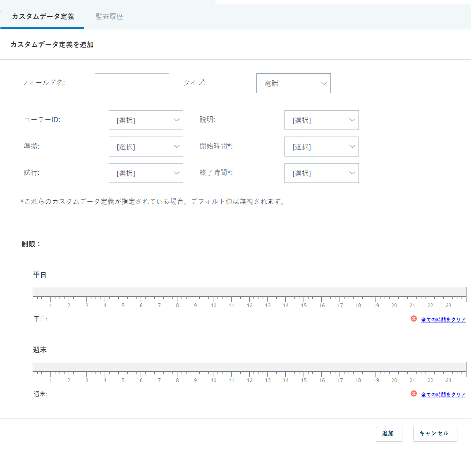Click the 平日 time bar above hour 18
476x452 pixels.
coord(358,292)
